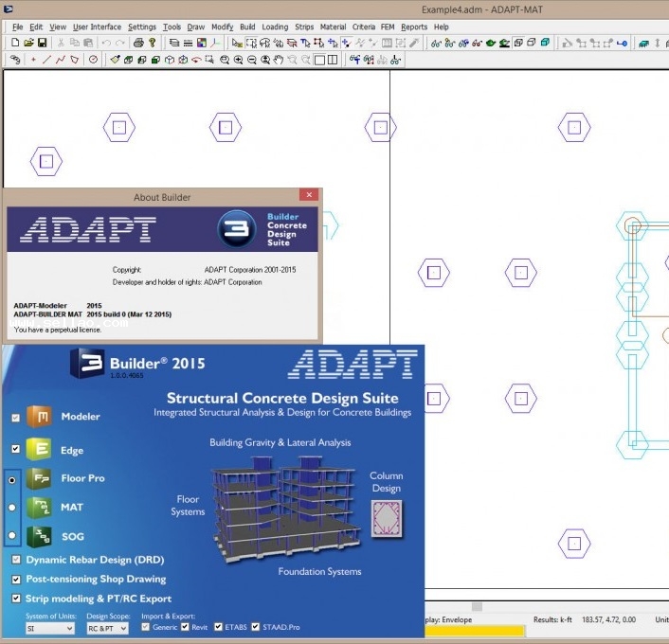Close the About Builder dialog
This screenshot has width=669, height=644.
(x=309, y=195)
